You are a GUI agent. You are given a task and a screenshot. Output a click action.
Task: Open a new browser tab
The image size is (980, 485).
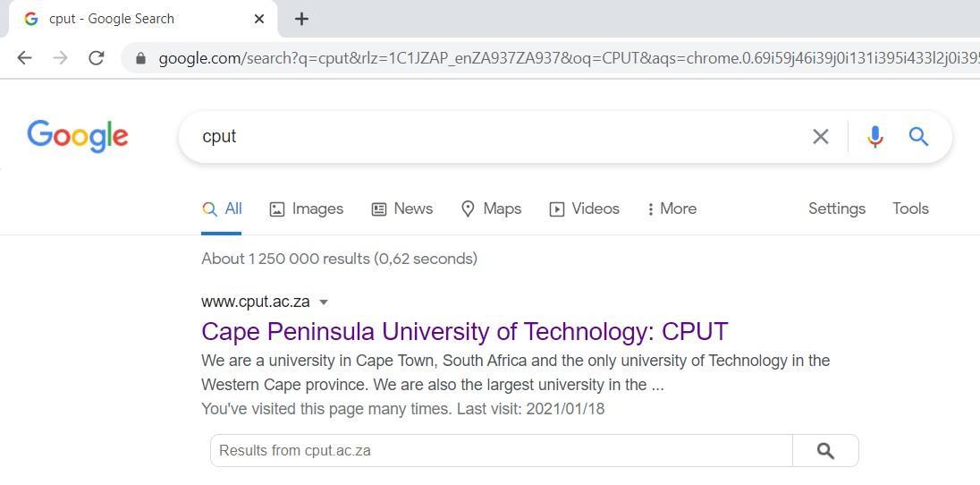(x=301, y=19)
